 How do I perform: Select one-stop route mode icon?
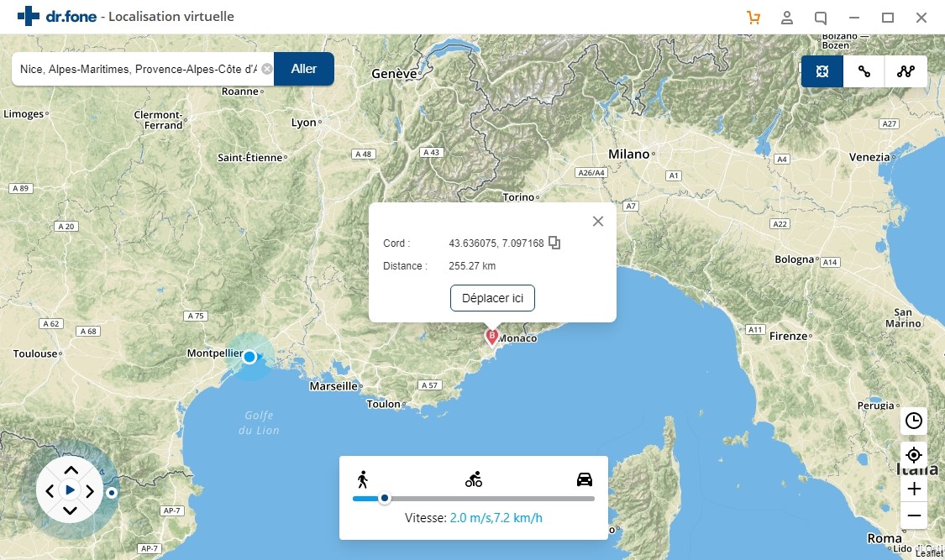(864, 71)
